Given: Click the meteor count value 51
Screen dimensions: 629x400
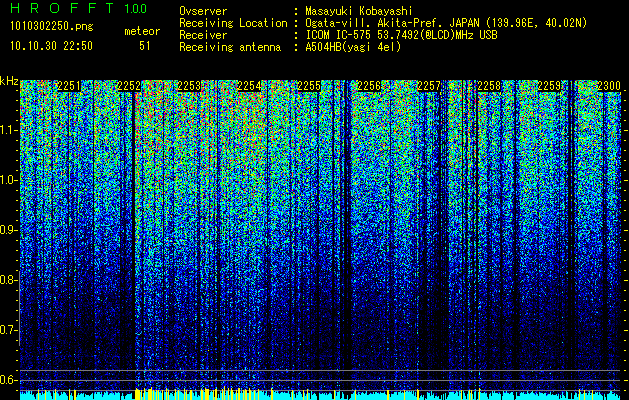Looking at the screenshot, I should (x=145, y=46).
